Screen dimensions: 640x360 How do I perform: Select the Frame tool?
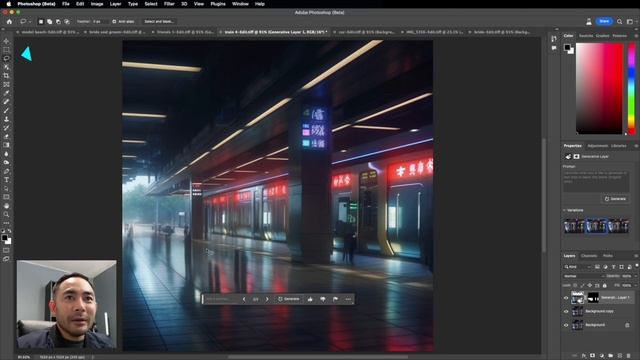click(x=6, y=84)
